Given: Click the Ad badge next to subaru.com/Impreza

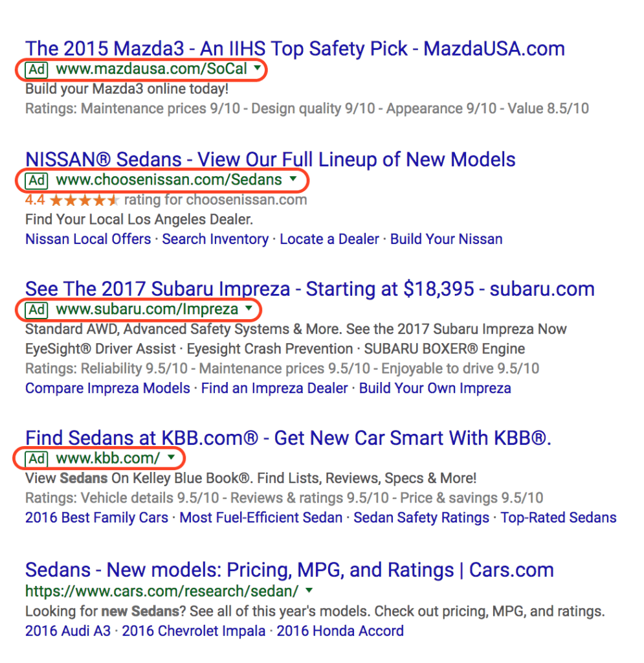Looking at the screenshot, I should pyautogui.click(x=37, y=310).
